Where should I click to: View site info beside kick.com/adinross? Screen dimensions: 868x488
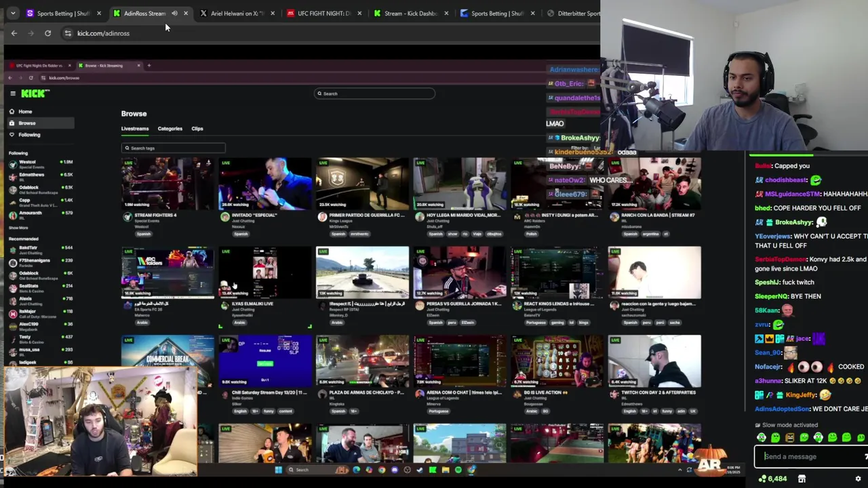68,33
